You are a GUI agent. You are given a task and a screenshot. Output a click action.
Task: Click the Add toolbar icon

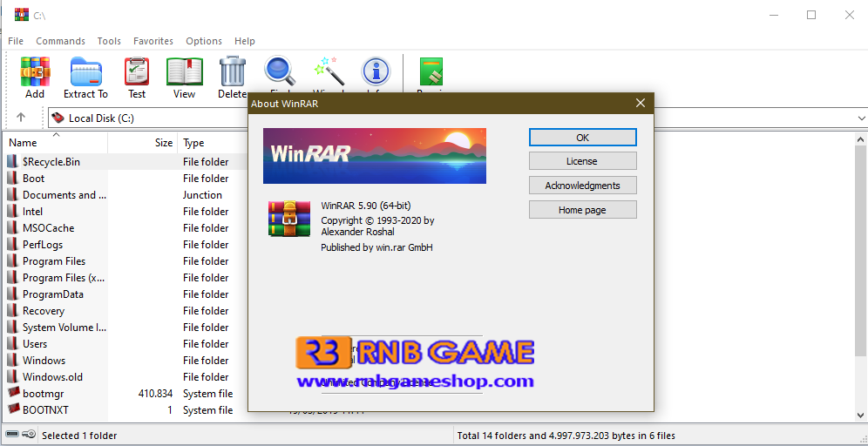(36, 71)
